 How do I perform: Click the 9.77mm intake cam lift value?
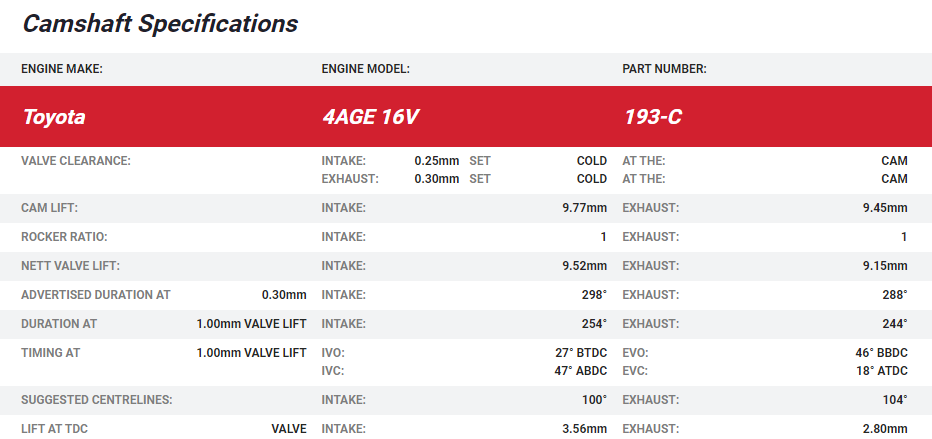click(584, 208)
